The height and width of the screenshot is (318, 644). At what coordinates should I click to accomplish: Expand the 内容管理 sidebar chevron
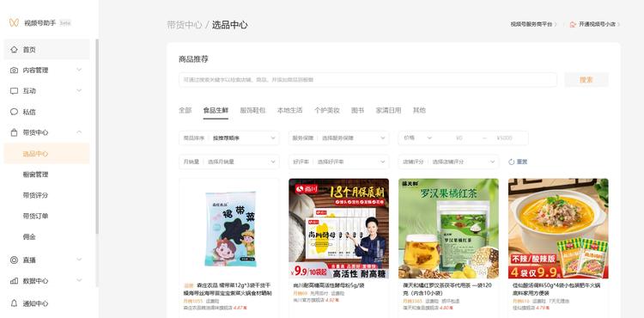click(x=79, y=70)
